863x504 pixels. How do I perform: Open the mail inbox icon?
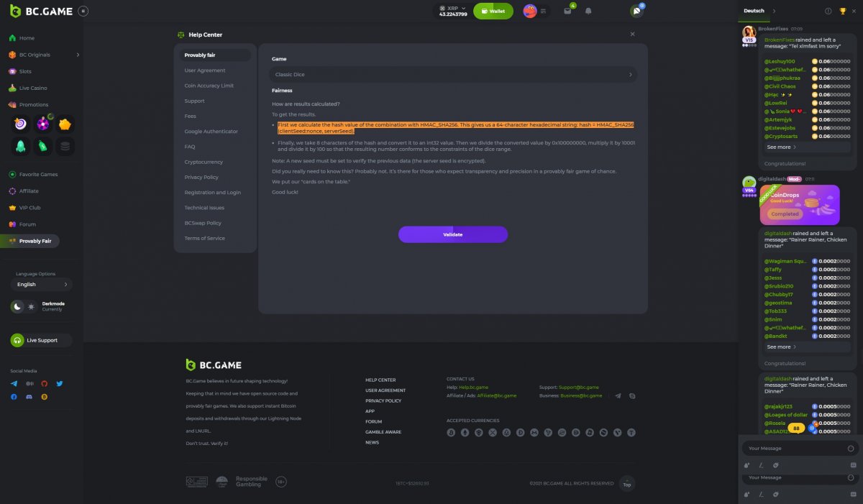567,12
